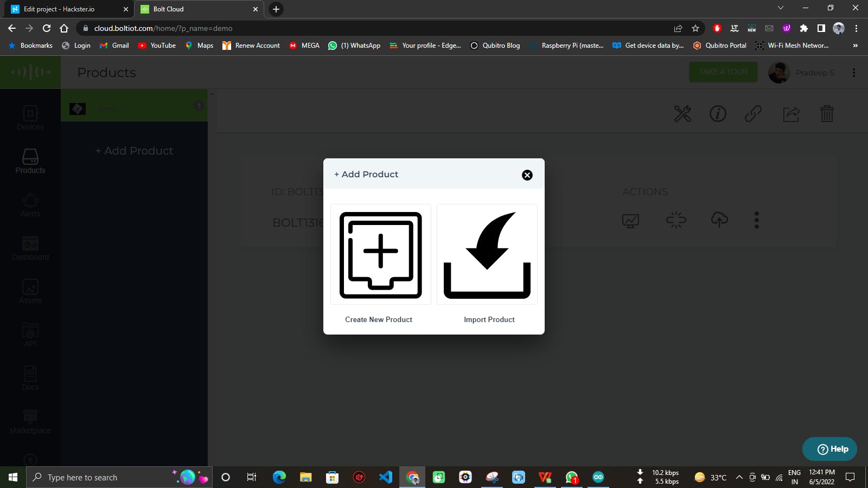Open a new browser tab
This screenshot has width=868, height=488.
pos(276,9)
